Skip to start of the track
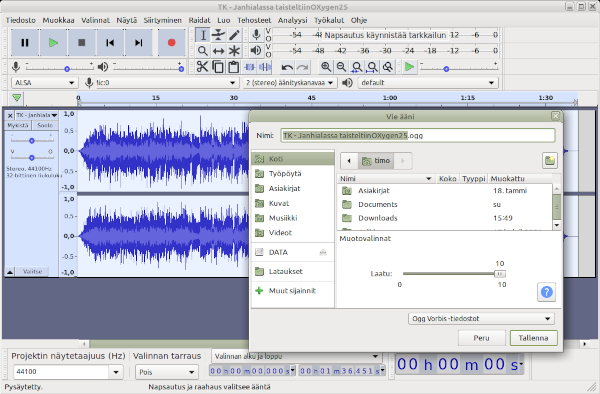This screenshot has width=600, height=394. click(x=110, y=42)
